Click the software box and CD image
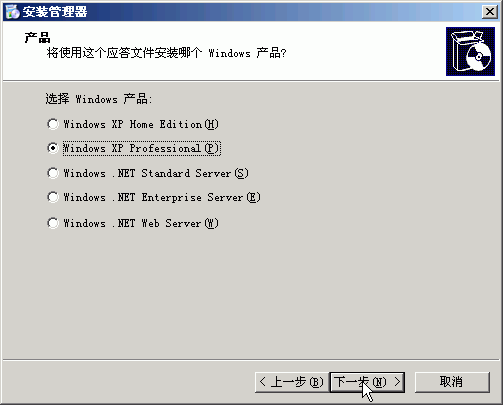 pyautogui.click(x=470, y=52)
